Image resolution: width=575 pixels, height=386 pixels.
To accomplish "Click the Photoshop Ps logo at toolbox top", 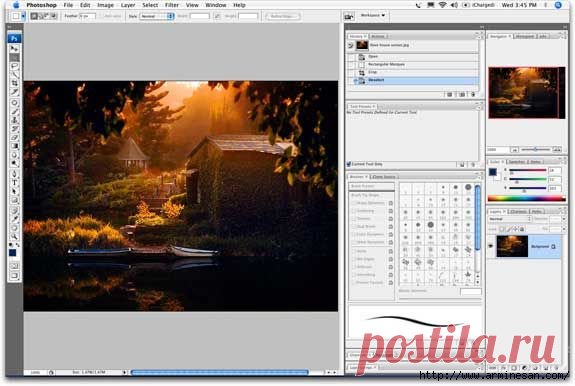I will [x=14, y=38].
